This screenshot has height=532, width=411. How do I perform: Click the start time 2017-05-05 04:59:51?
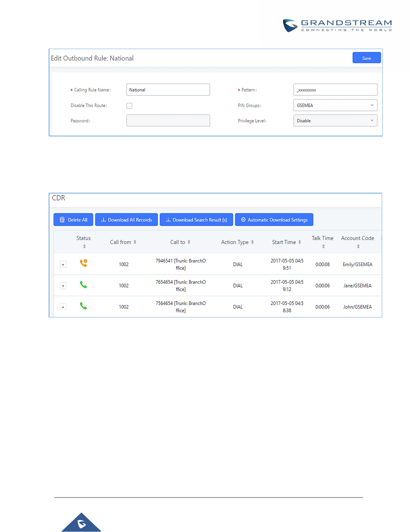click(287, 264)
